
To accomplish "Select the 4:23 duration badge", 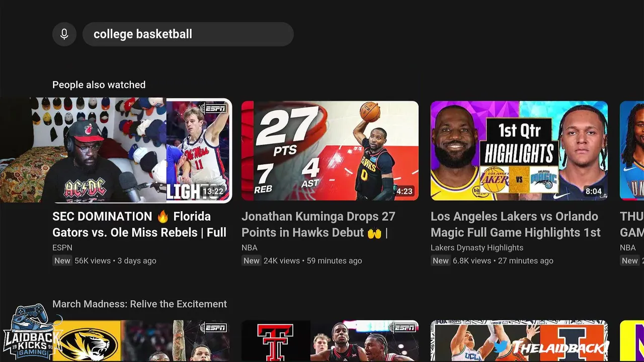I will coord(405,192).
